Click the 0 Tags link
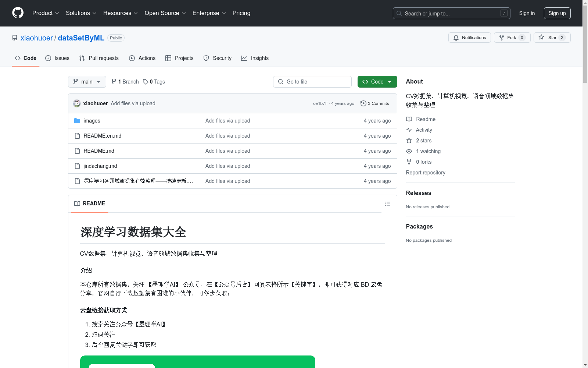The height and width of the screenshot is (368, 588). 154,82
